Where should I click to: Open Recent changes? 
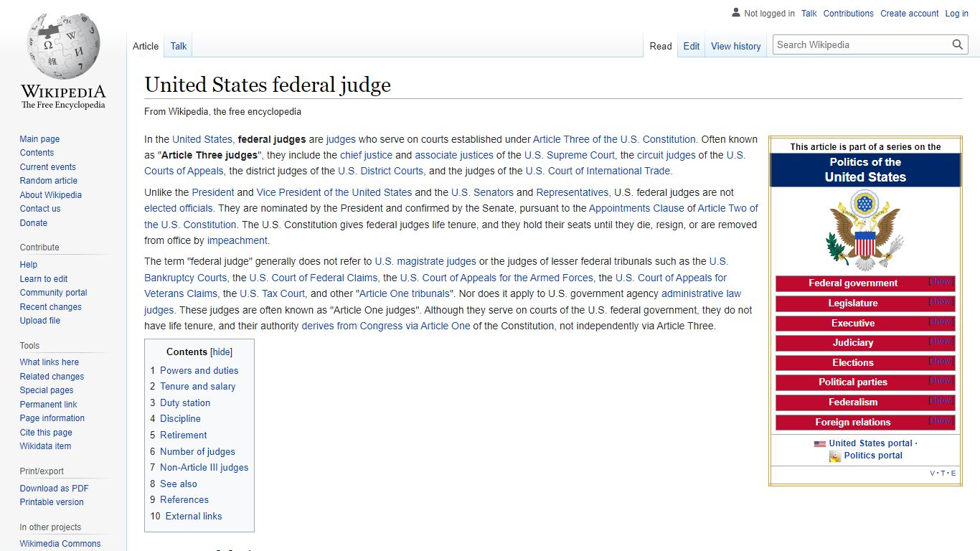(x=51, y=307)
